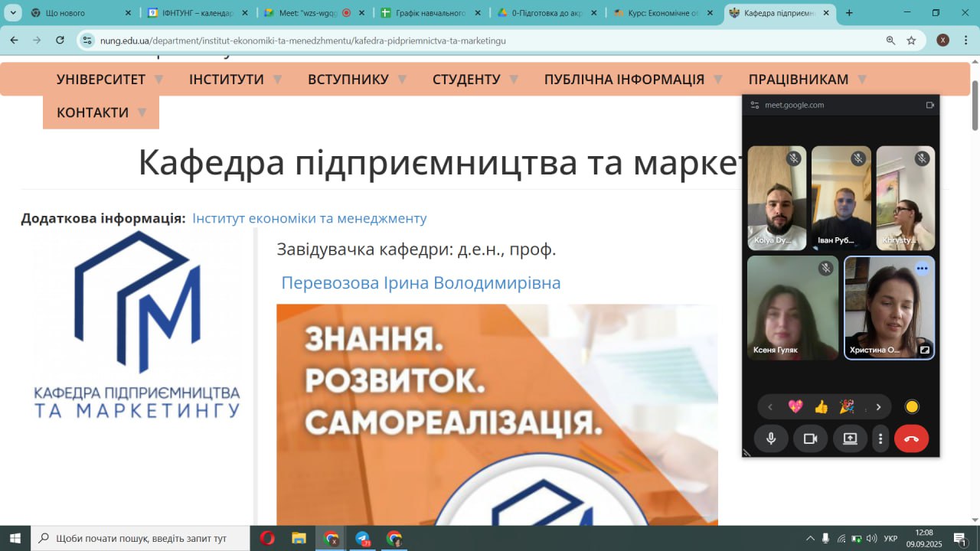Turn off camera in Meet popup
Image resolution: width=980 pixels, height=551 pixels.
pyautogui.click(x=810, y=439)
